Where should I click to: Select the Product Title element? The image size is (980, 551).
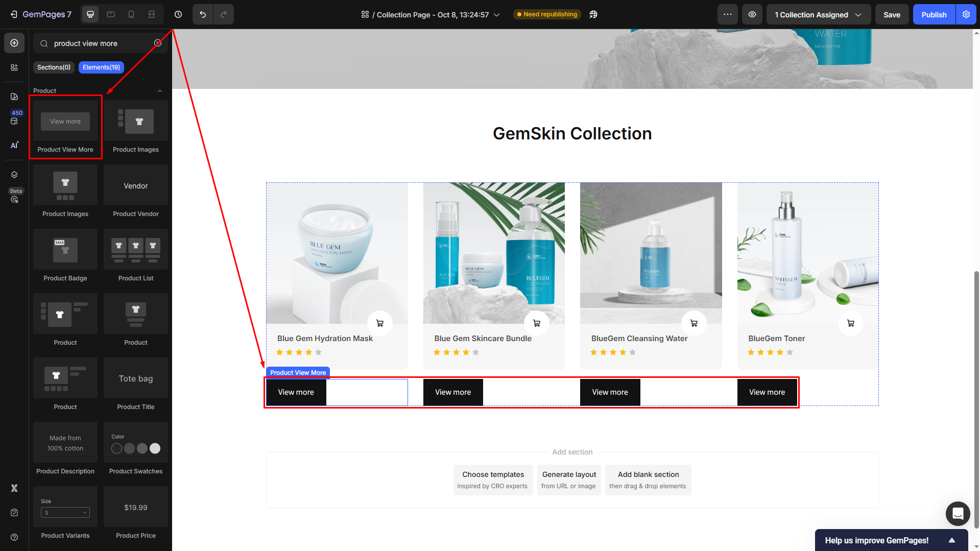[x=136, y=385]
